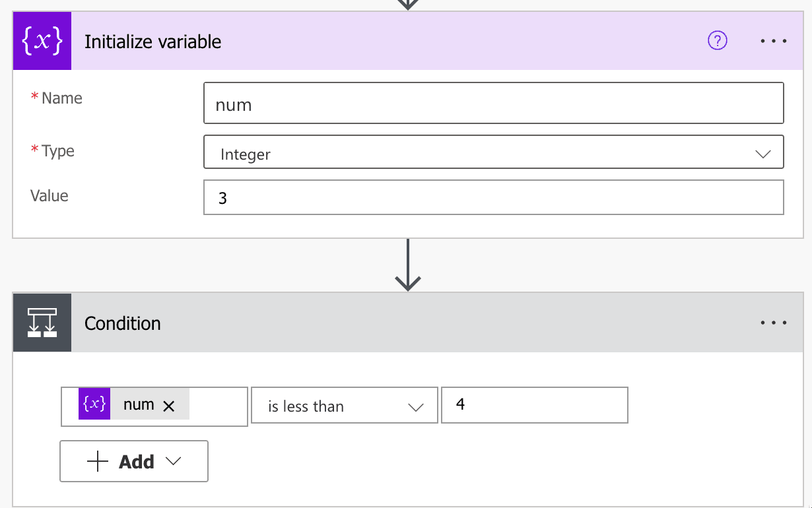Image resolution: width=812 pixels, height=508 pixels.
Task: Click the Value input containing 3
Action: (494, 197)
